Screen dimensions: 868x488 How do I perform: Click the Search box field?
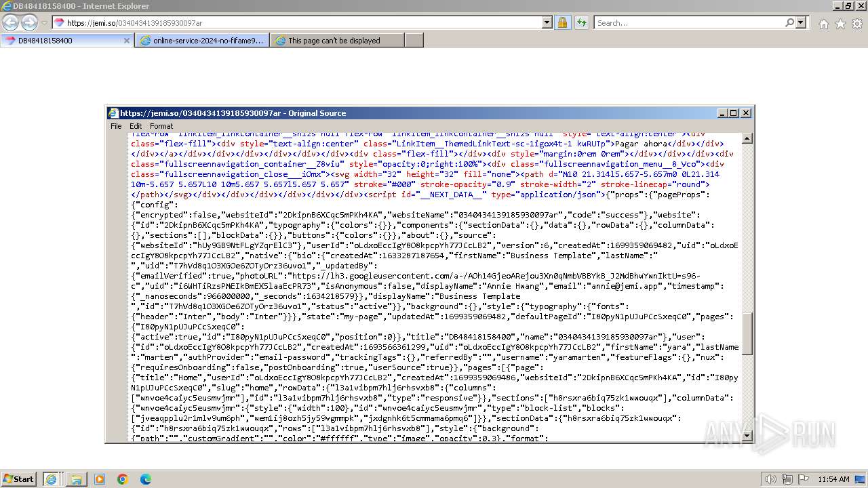[688, 22]
